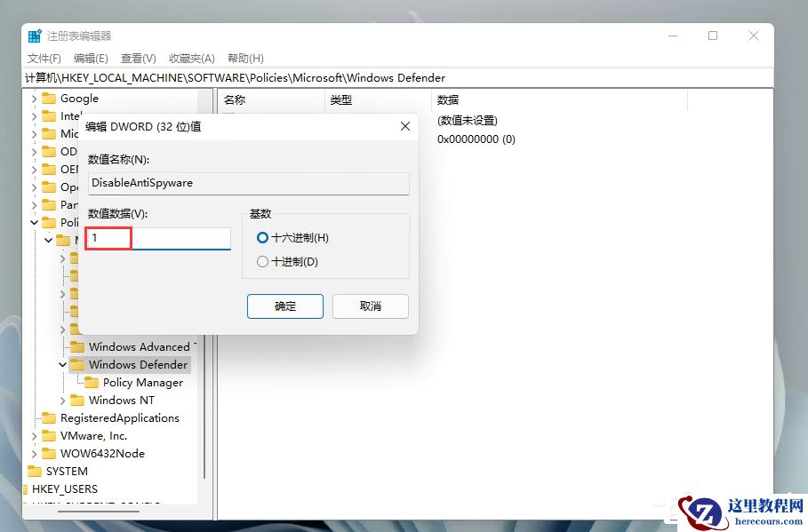Click the Policy Manager folder icon
Screen dimensions: 808x532
tap(90, 382)
